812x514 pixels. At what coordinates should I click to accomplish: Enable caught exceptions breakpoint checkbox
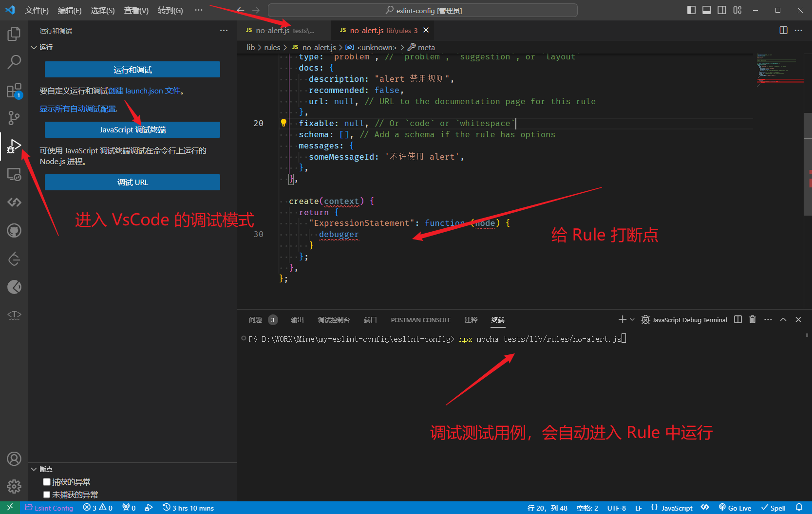click(47, 482)
